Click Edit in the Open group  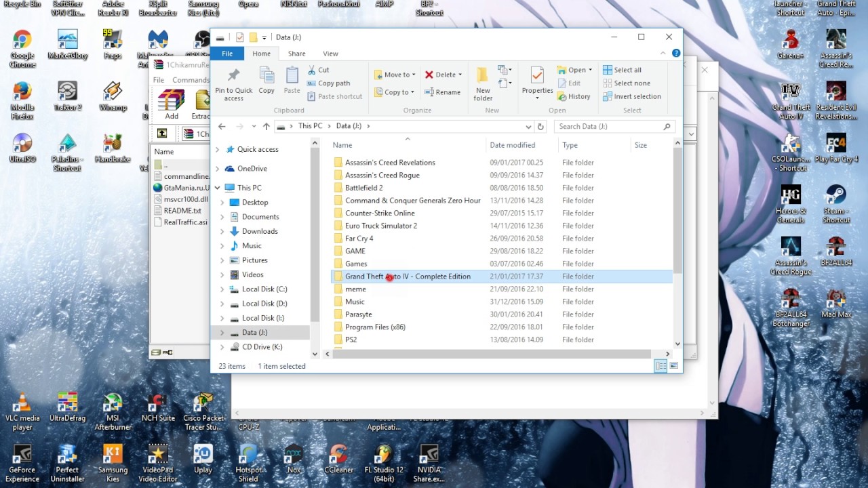[x=569, y=83]
